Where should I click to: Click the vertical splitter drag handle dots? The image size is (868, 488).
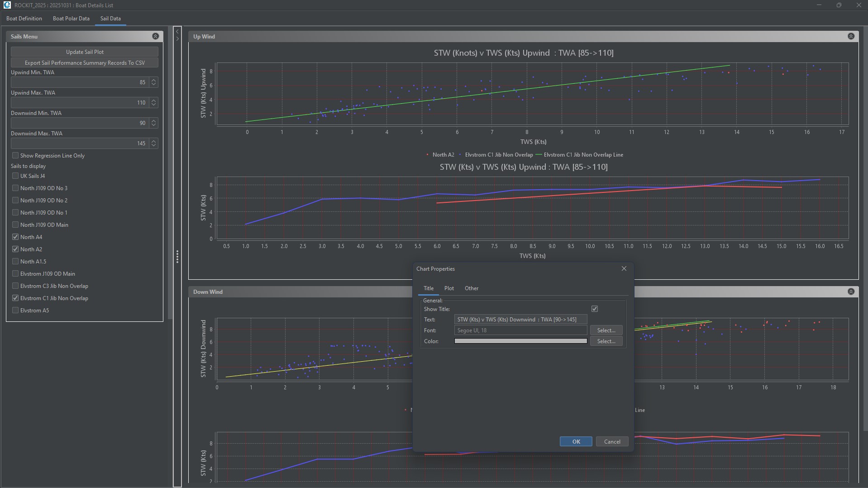pos(177,257)
